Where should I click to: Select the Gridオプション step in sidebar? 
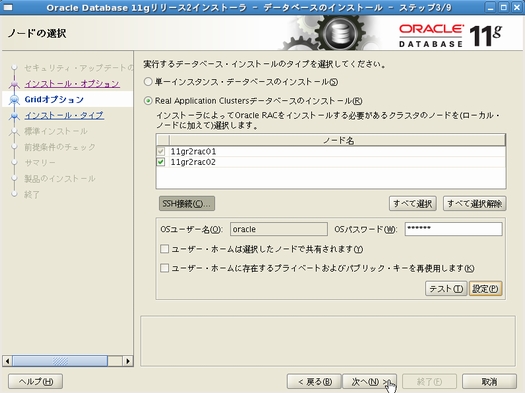54,99
